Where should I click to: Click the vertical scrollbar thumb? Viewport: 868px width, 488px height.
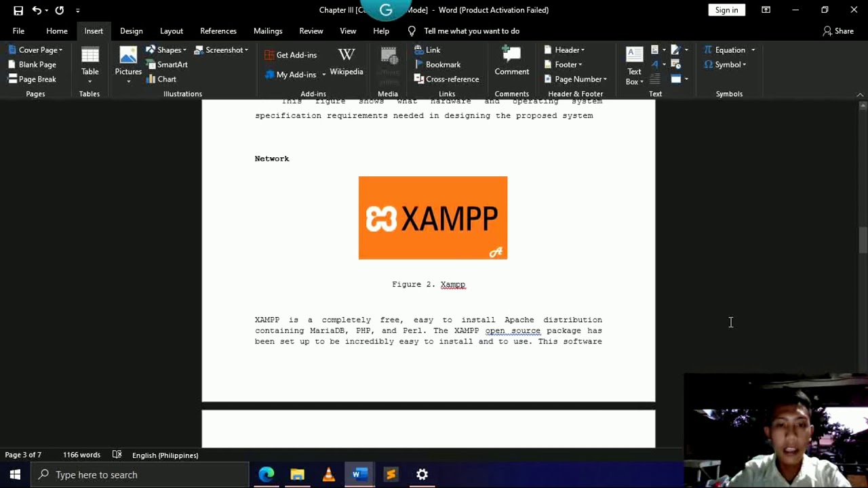click(x=863, y=240)
